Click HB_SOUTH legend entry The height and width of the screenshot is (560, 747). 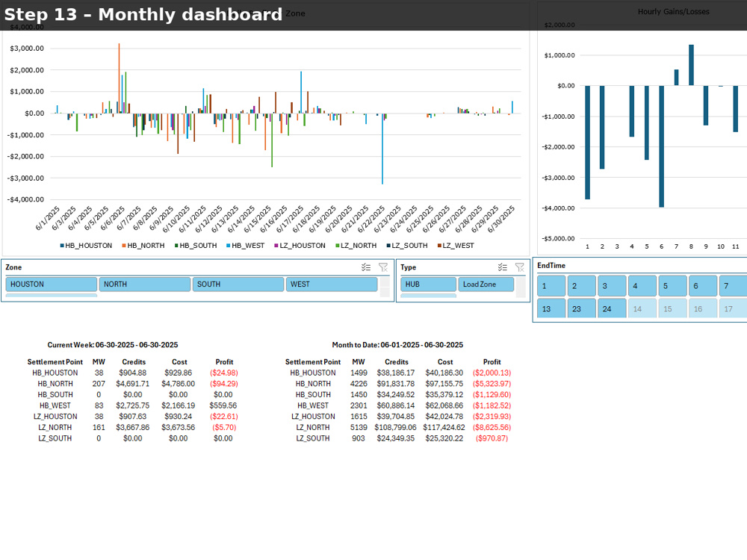196,246
